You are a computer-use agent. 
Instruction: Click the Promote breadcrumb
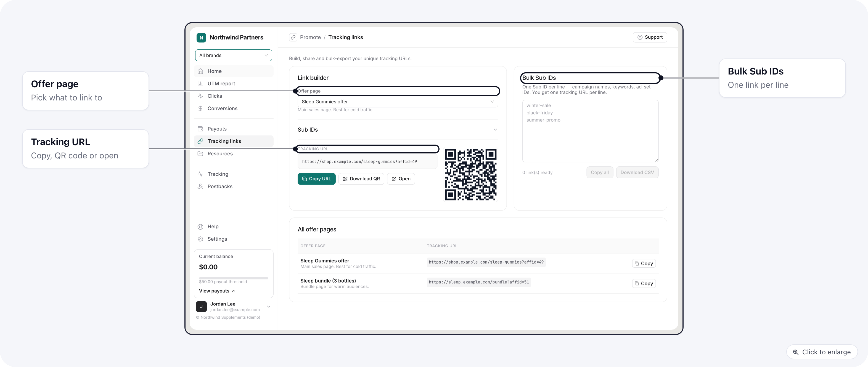pyautogui.click(x=310, y=37)
